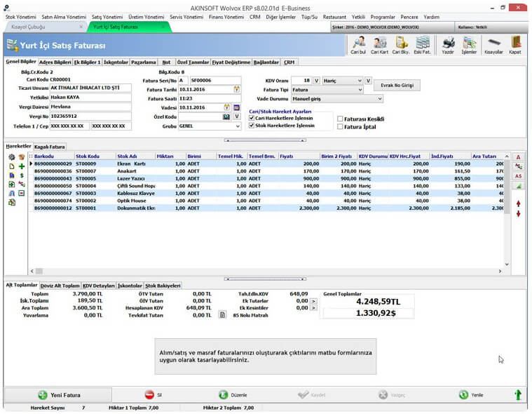Image resolution: width=532 pixels, height=414 pixels.
Task: Click the splitter handle above the Hareketler grid
Action: 265,140
